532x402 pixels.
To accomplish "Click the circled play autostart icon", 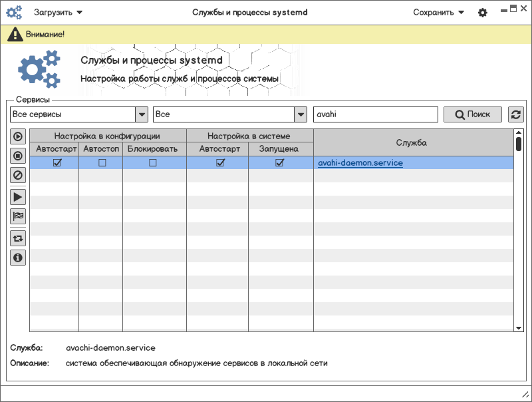I will click(x=18, y=136).
